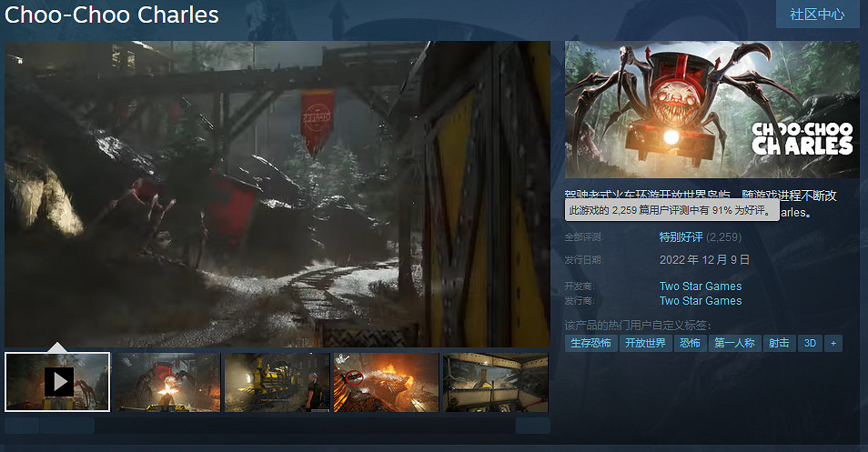Open the 社区中心 community hub
This screenshot has width=868, height=452.
(817, 15)
